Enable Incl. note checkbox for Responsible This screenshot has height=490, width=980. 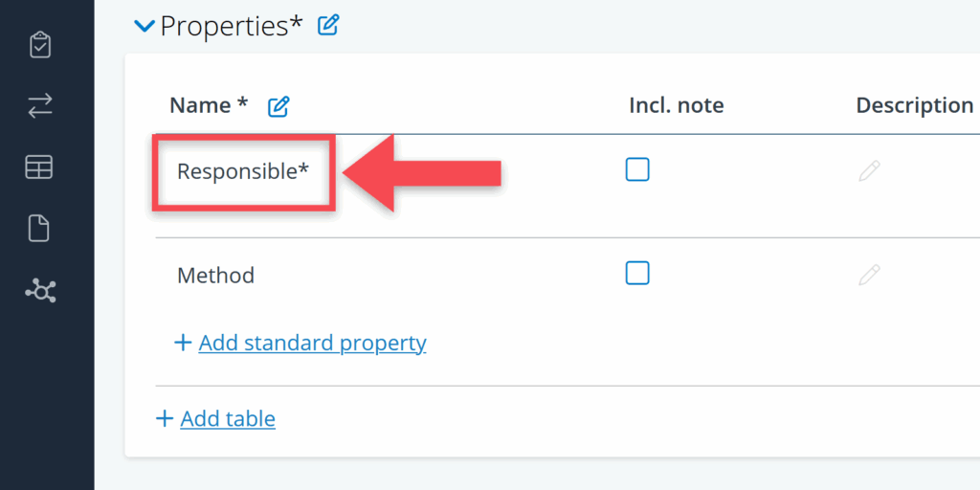pos(637,169)
